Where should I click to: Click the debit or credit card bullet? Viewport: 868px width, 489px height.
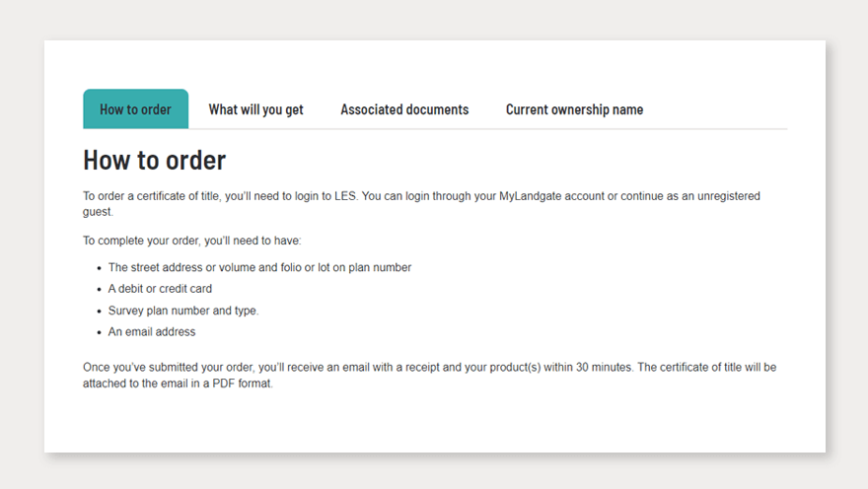click(x=160, y=289)
